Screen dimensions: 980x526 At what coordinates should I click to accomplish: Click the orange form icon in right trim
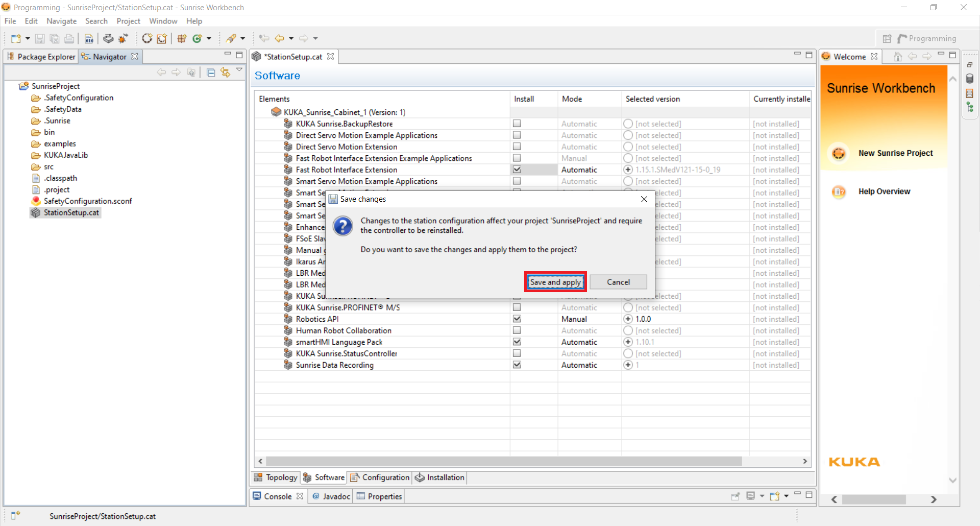970,93
